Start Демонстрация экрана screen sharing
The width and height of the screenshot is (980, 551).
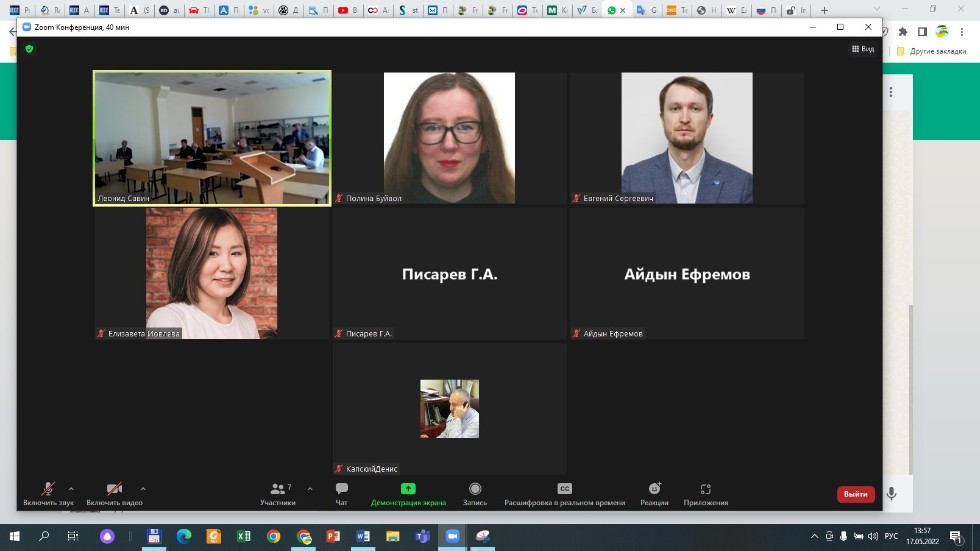click(408, 490)
